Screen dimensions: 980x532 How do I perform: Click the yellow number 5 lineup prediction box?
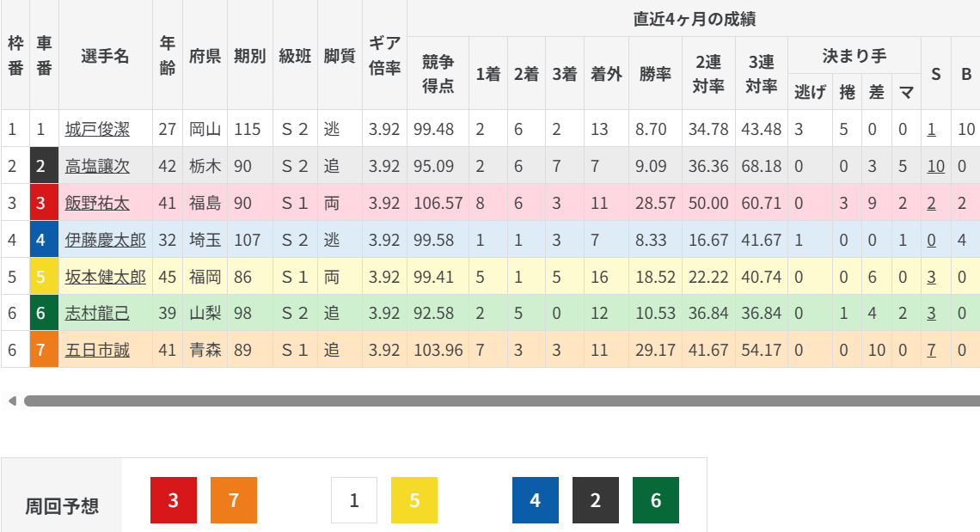414,500
